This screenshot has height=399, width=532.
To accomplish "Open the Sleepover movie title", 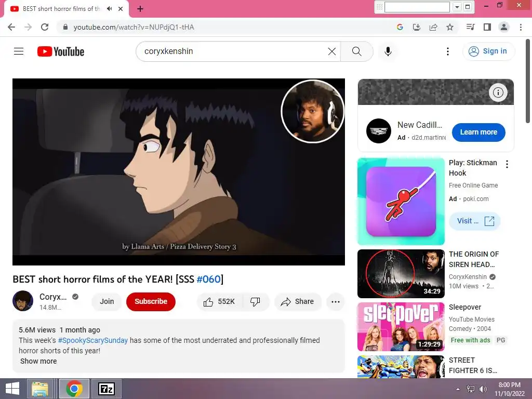I will [x=465, y=307].
